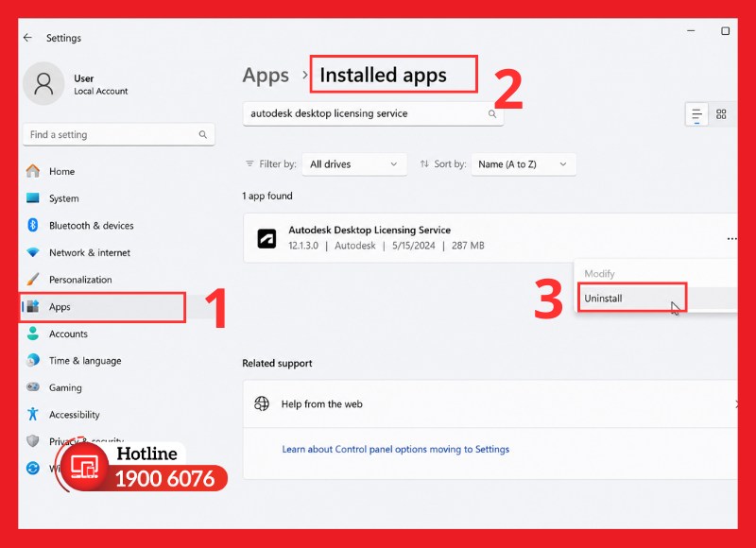
Task: Click the Autodesk app logo icon
Action: 266,239
